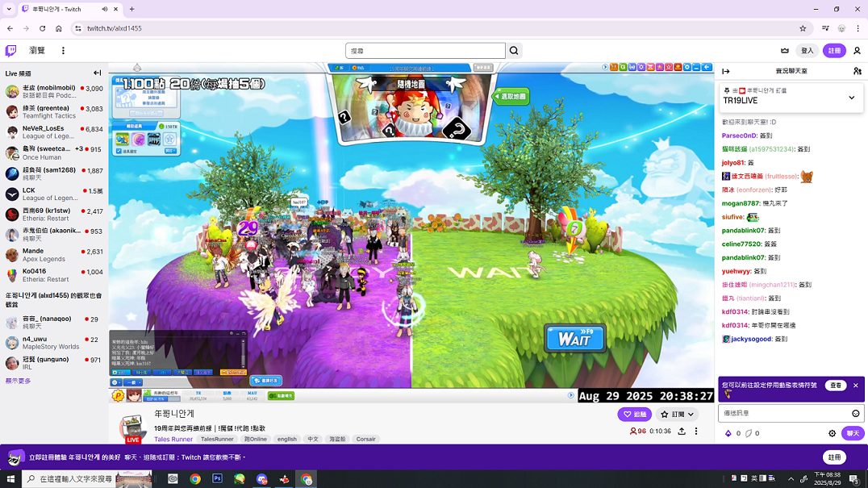Open the Browse (瀏覽) nav item
Viewport: 868px width, 488px height.
(37, 51)
